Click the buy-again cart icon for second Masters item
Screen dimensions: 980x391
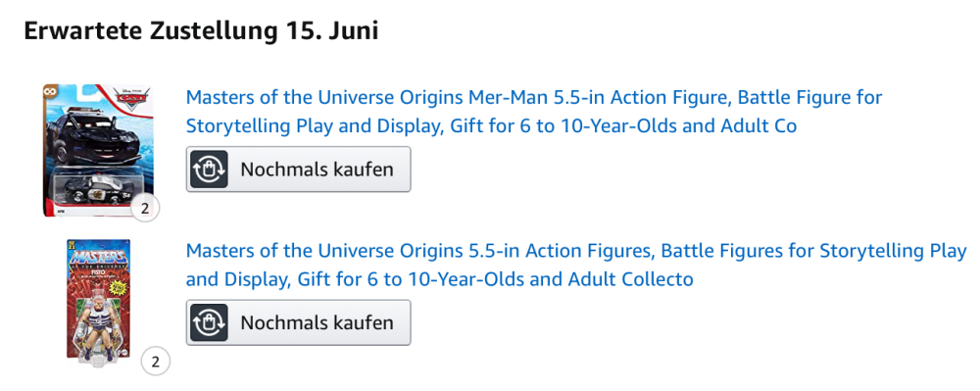pyautogui.click(x=209, y=322)
